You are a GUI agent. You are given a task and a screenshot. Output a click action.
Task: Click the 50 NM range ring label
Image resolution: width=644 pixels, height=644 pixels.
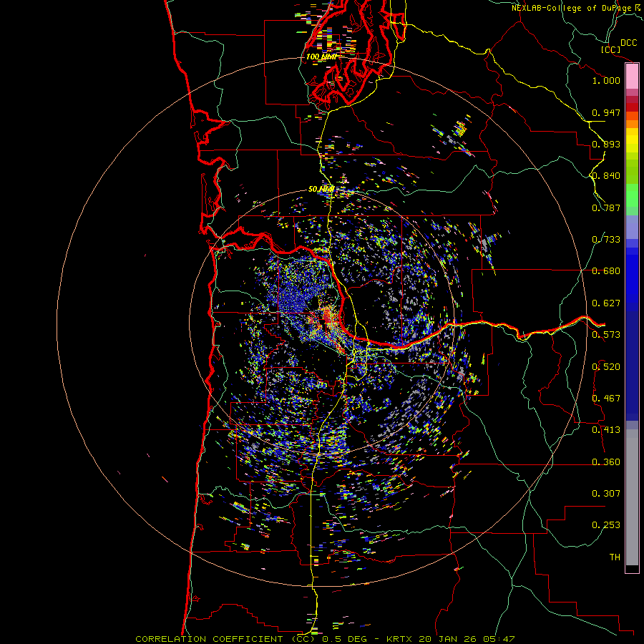321,190
